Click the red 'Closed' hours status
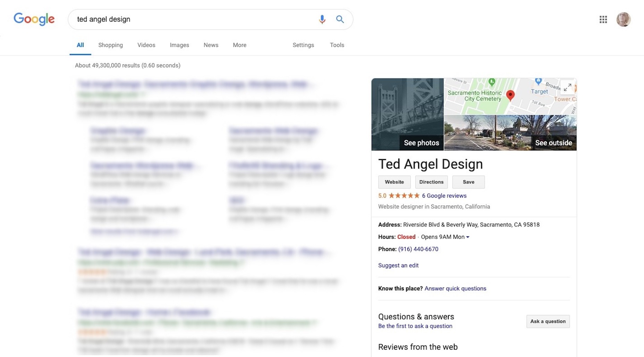Image resolution: width=644 pixels, height=357 pixels. tap(406, 237)
